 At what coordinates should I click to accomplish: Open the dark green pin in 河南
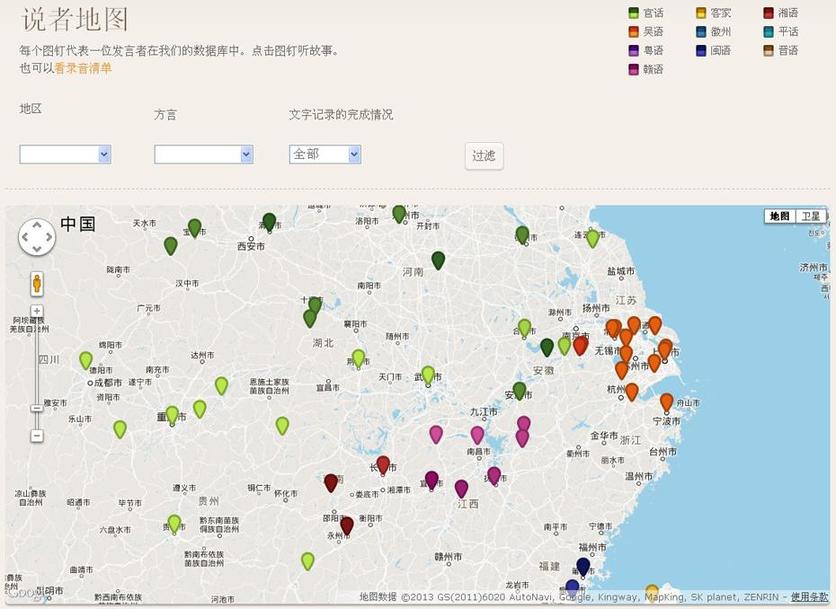tap(438, 260)
